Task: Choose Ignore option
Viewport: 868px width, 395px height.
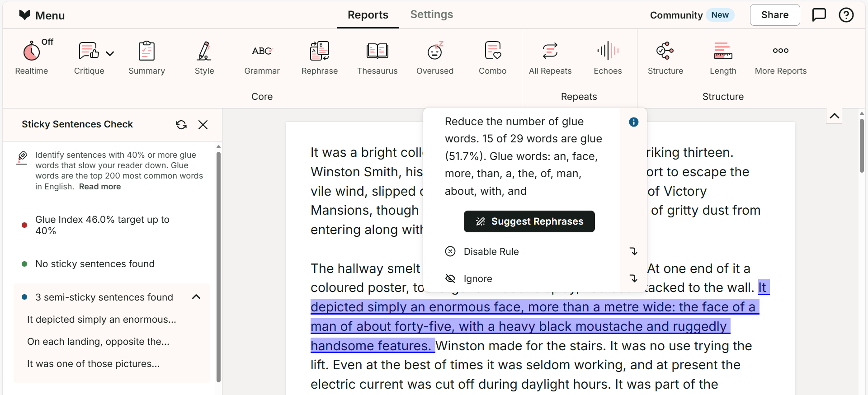Action: click(478, 279)
